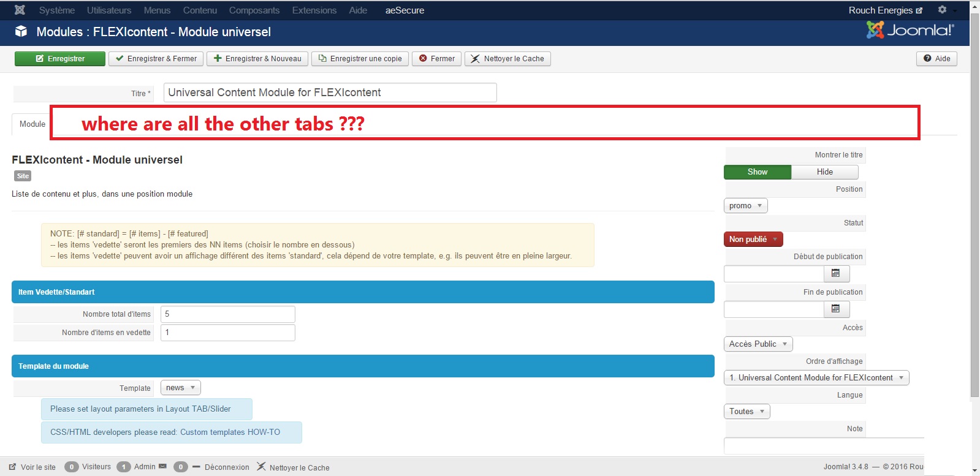
Task: Click the Nombre total d'items field
Action: [227, 314]
